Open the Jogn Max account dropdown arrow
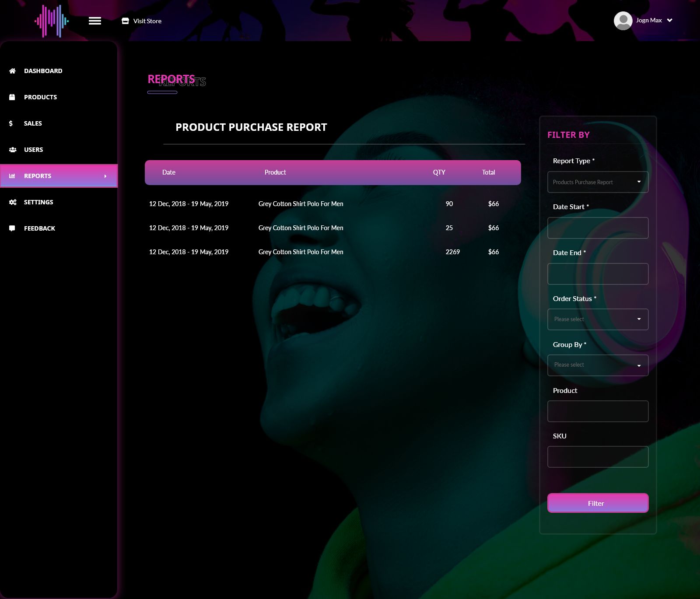Viewport: 700px width, 599px height. (670, 21)
